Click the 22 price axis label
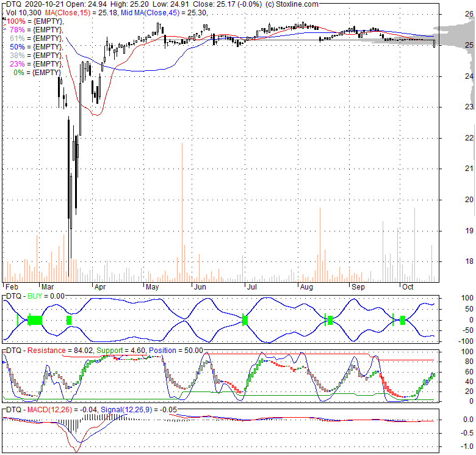 [469, 137]
